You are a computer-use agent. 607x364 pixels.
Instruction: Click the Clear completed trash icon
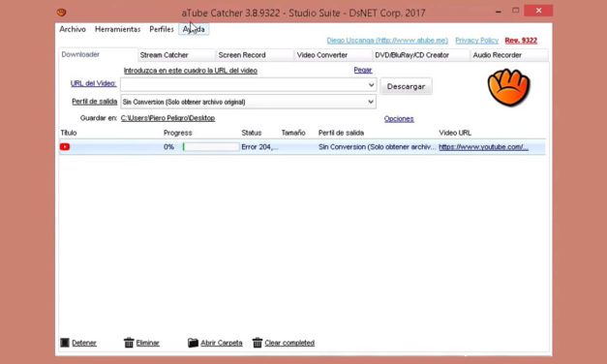click(258, 343)
